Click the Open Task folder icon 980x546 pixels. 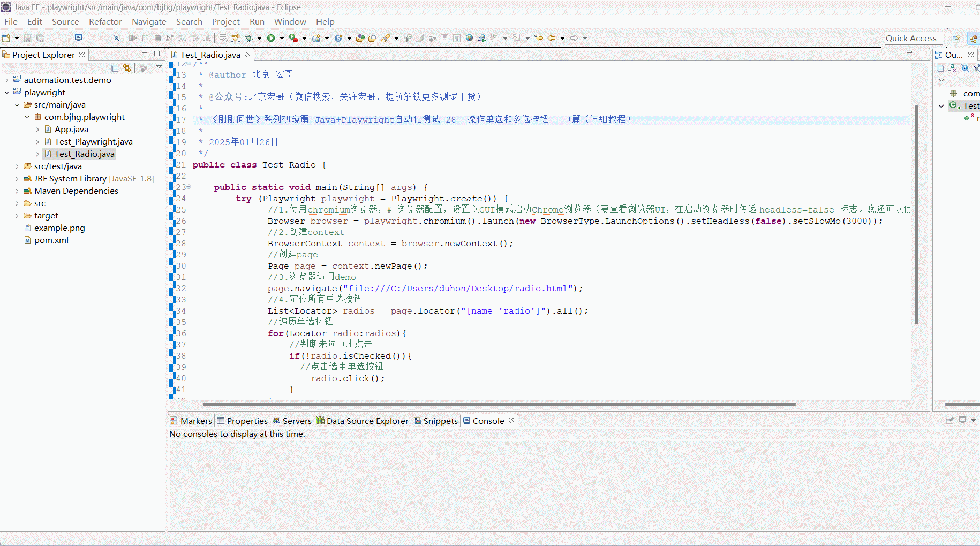[372, 38]
